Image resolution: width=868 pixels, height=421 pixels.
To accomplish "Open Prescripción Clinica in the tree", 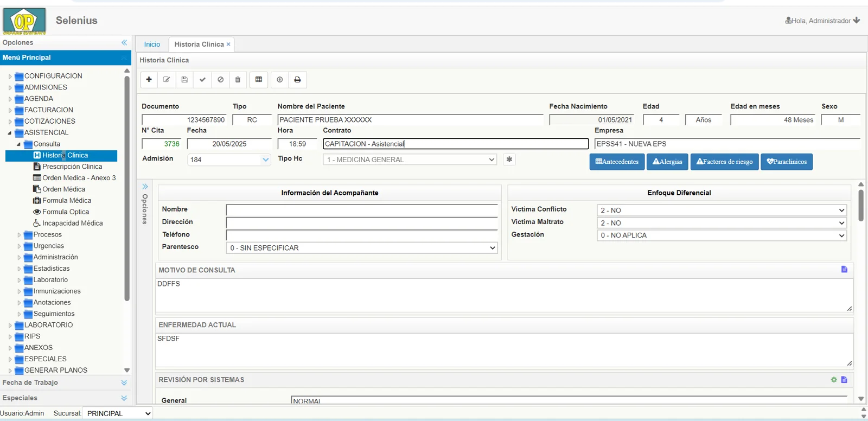I will point(72,167).
